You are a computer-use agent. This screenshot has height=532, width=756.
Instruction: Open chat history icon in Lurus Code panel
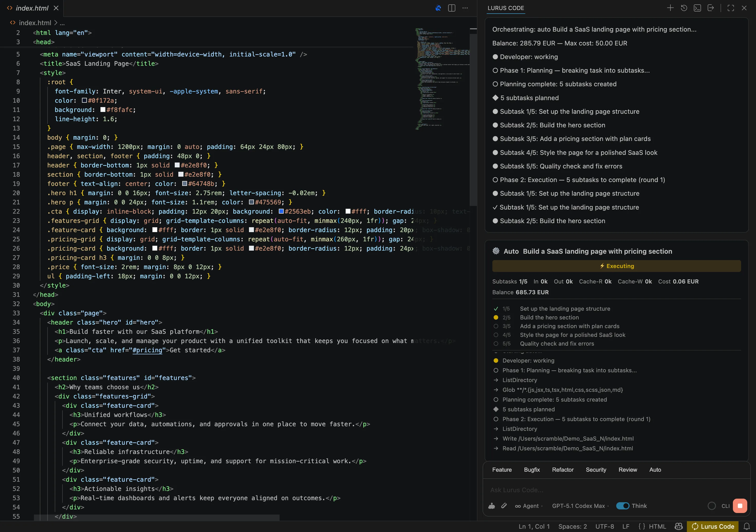(x=684, y=8)
